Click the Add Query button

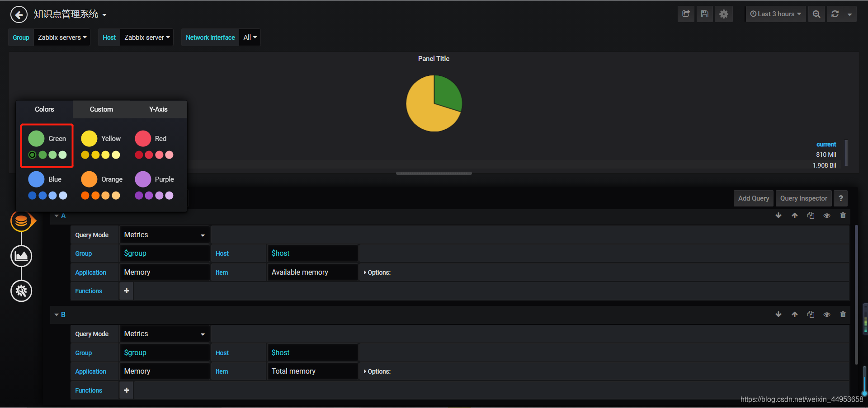coord(754,198)
